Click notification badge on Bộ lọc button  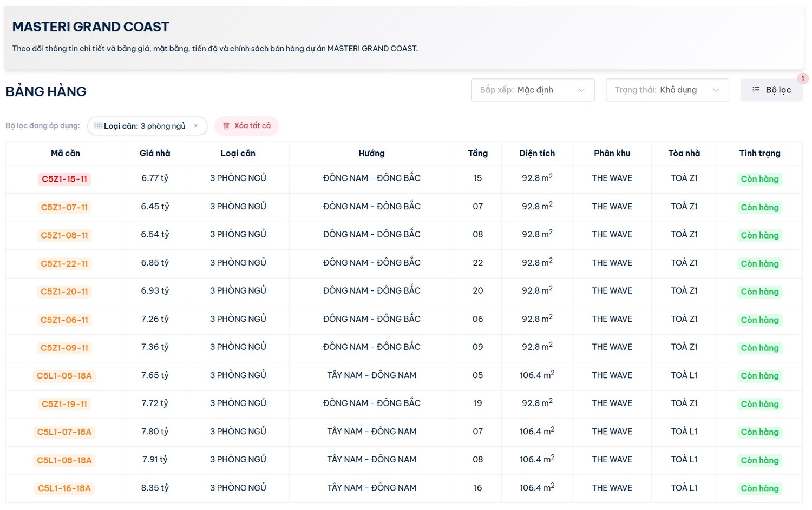(x=802, y=78)
